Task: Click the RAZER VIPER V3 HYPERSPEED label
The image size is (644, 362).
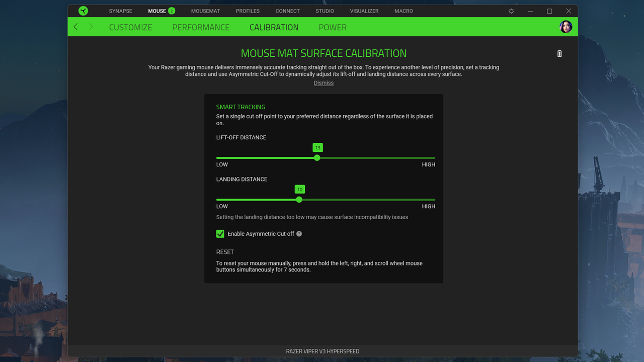Action: tap(323, 351)
